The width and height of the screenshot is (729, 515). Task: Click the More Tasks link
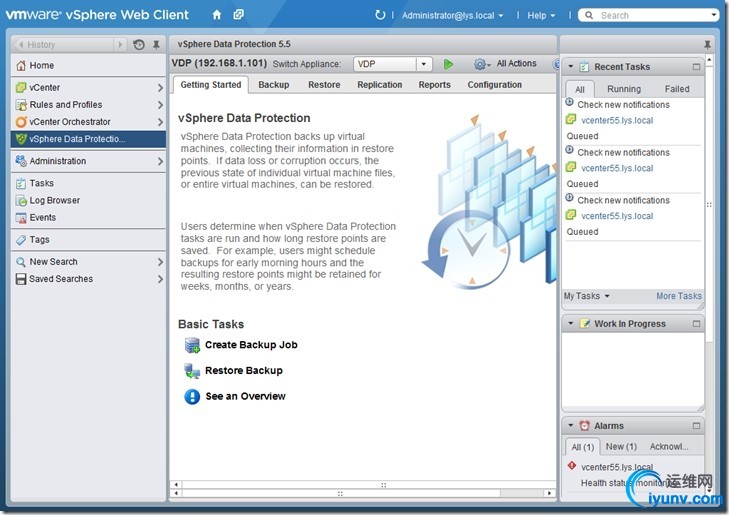(x=679, y=296)
